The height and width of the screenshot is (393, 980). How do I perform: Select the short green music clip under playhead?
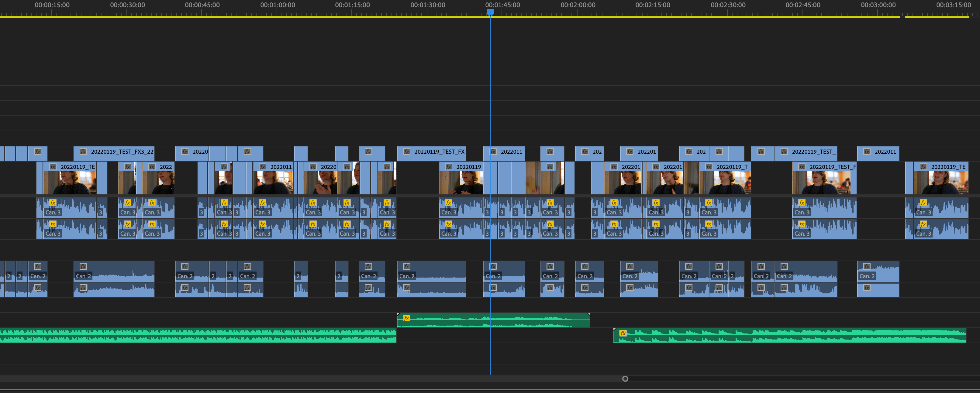493,320
